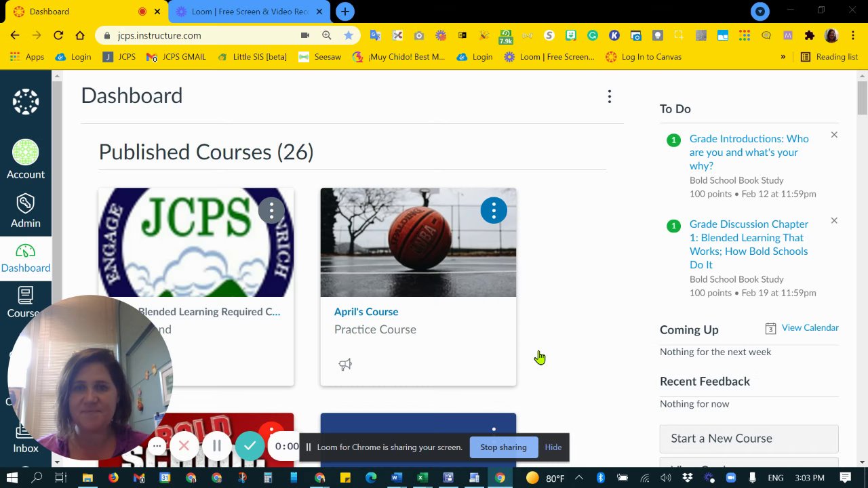Open JCPS Blended Learning card options menu
The width and height of the screenshot is (868, 488).
[271, 210]
